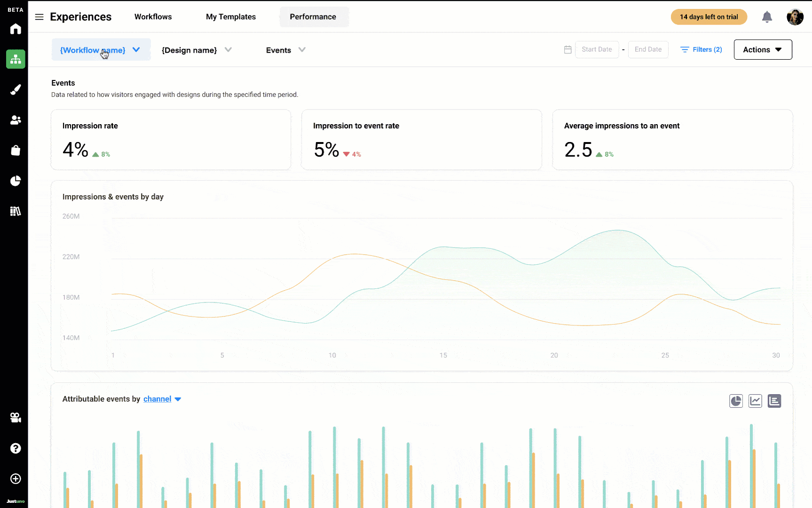Open the Home icon in the sidebar

pos(16,29)
